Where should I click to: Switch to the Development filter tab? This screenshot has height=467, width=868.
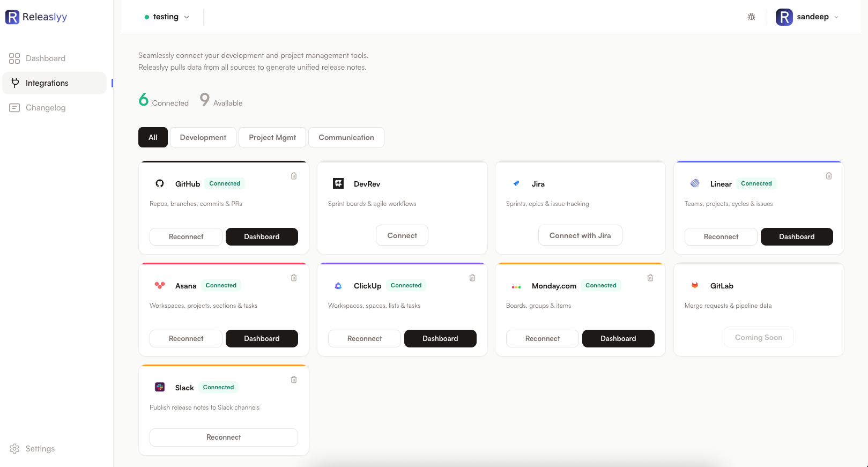coord(203,137)
